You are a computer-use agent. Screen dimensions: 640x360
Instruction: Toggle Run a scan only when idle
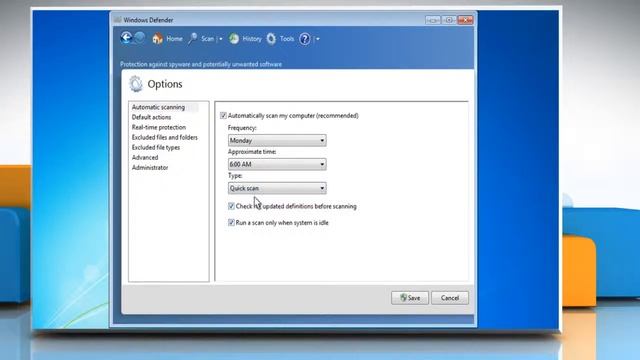coord(231,222)
